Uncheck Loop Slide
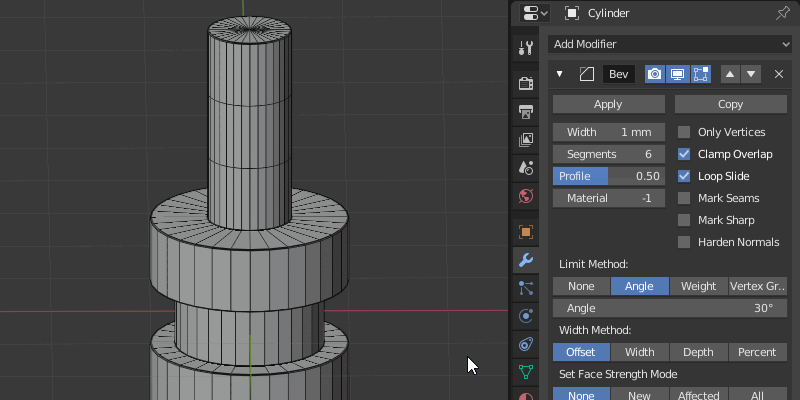 point(684,176)
